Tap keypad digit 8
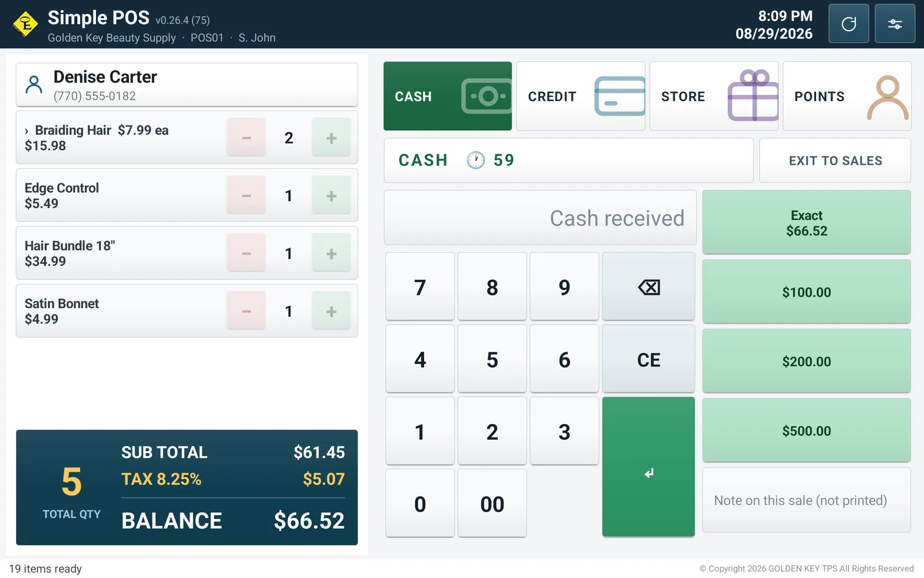Viewport: 924px width, 578px height. [x=492, y=287]
